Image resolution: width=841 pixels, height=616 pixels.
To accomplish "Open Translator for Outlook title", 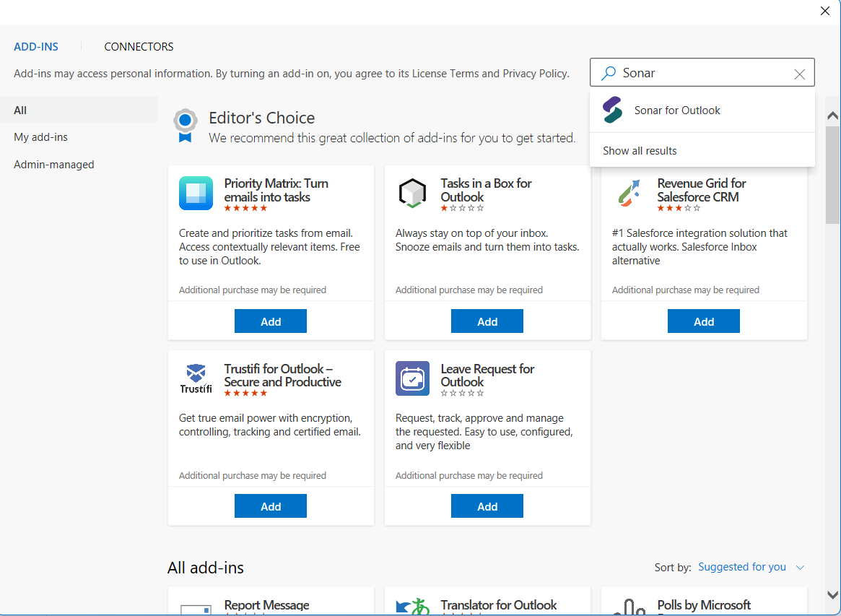I will (499, 604).
